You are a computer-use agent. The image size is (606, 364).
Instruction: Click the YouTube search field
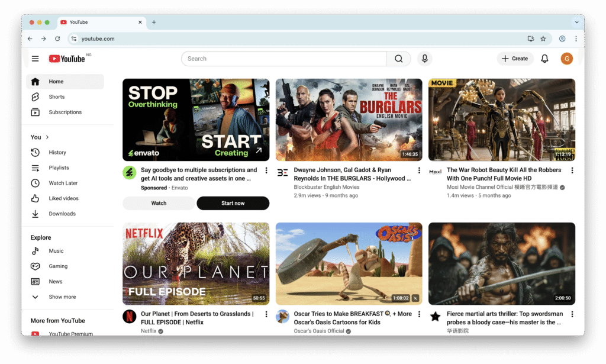[284, 59]
